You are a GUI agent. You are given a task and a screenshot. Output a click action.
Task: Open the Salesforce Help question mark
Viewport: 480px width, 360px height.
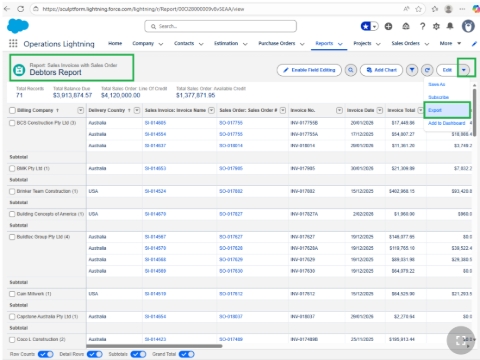click(x=422, y=26)
